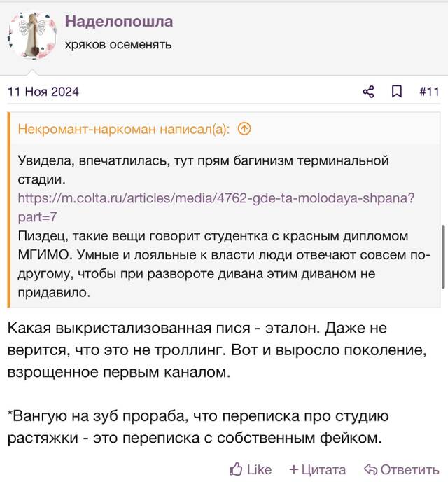Open the Наделопошла user profile name
The height and width of the screenshot is (482, 448).
(119, 22)
